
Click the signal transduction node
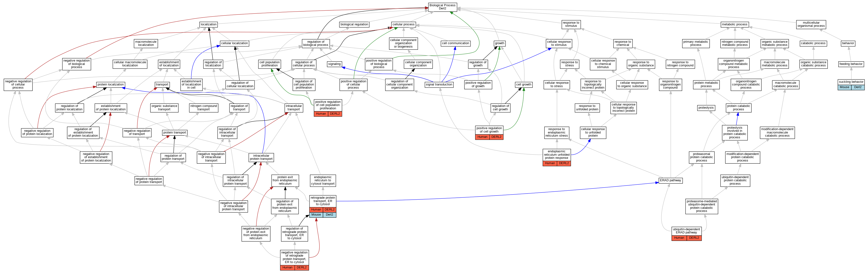pyautogui.click(x=439, y=84)
